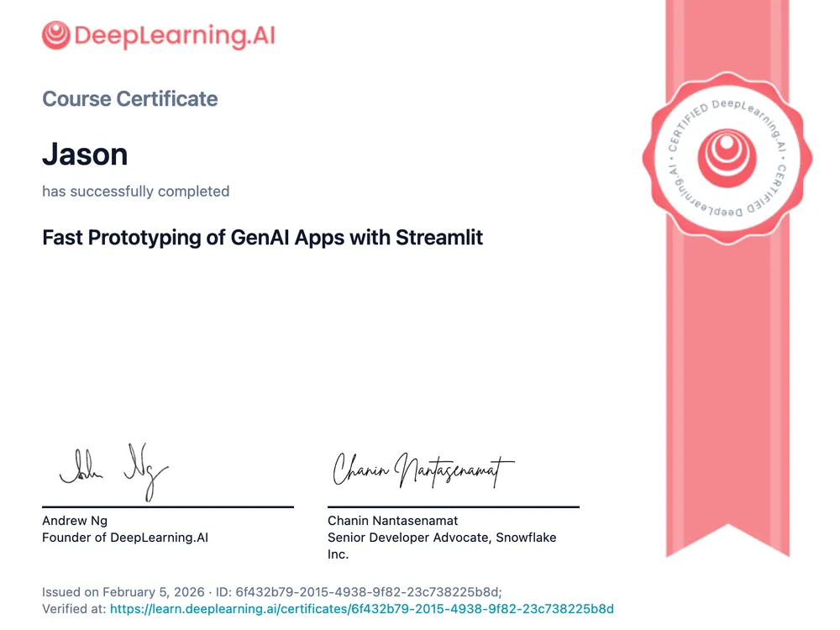Click the DeepLearning.AI logo icon

56,35
